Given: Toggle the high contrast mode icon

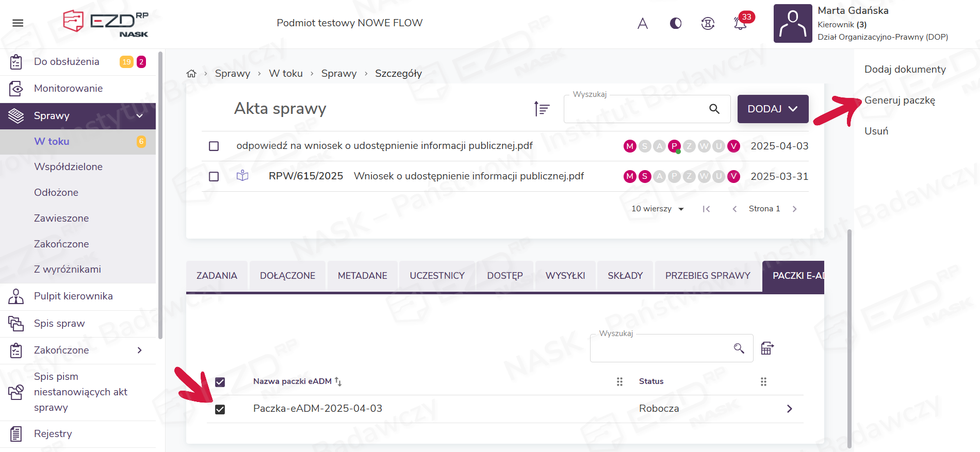Looking at the screenshot, I should (675, 24).
